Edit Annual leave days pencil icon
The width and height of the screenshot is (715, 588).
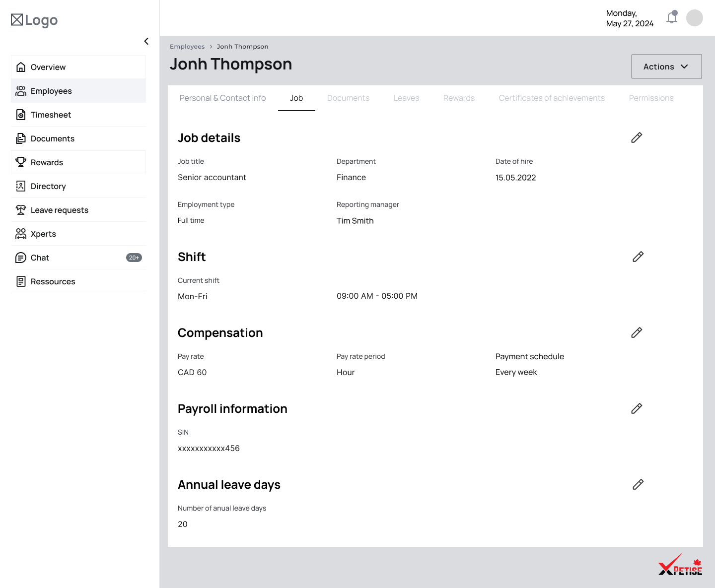(x=638, y=484)
